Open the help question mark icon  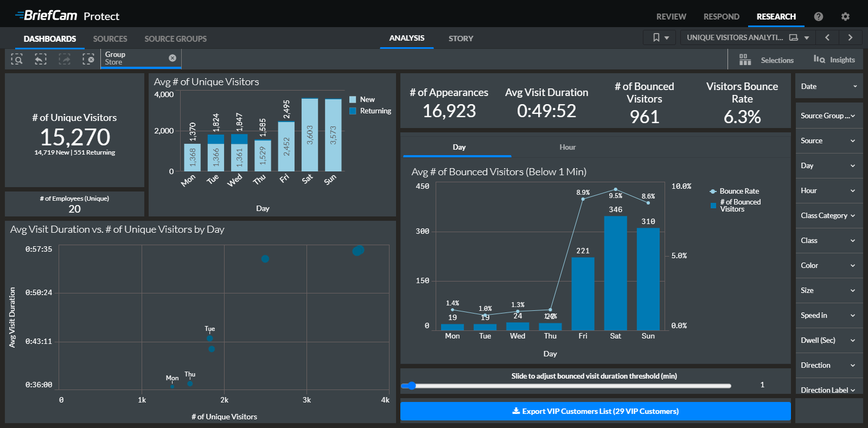pyautogui.click(x=819, y=17)
